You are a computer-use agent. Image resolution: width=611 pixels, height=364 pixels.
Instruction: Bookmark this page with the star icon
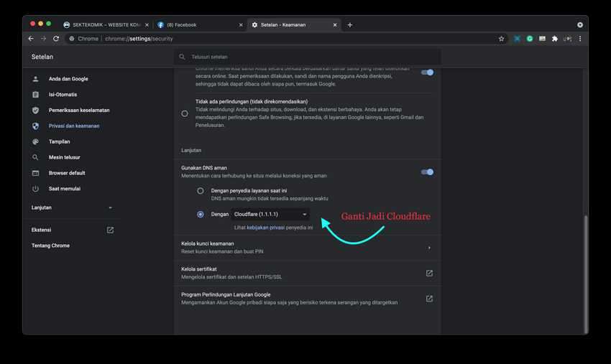tap(501, 39)
